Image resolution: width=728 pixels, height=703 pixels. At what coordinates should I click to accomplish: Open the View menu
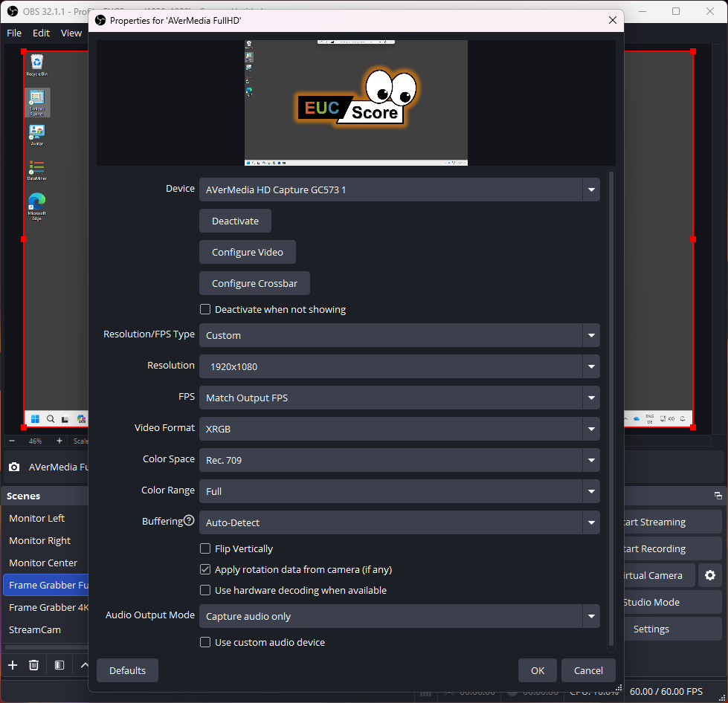tap(71, 33)
